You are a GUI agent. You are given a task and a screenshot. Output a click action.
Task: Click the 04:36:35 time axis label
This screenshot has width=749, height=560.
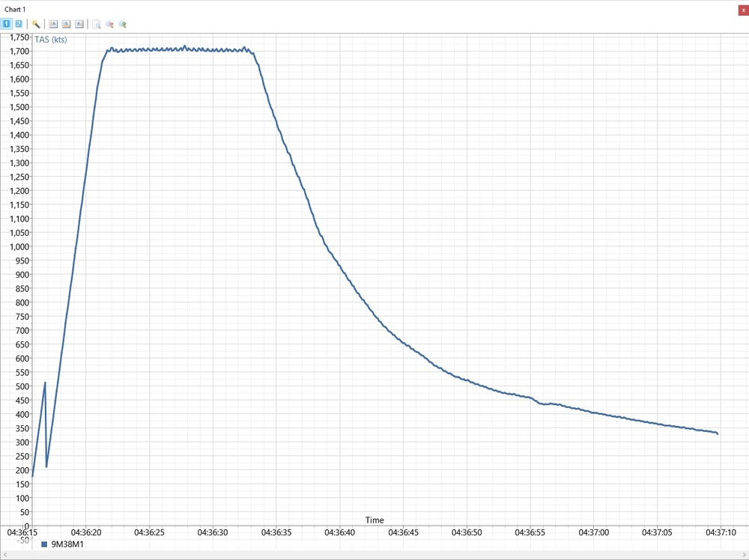[276, 532]
